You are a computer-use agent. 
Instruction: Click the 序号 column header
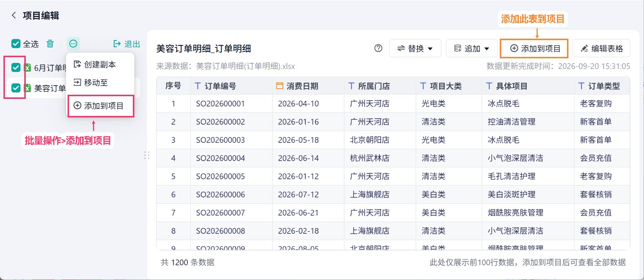tap(173, 86)
